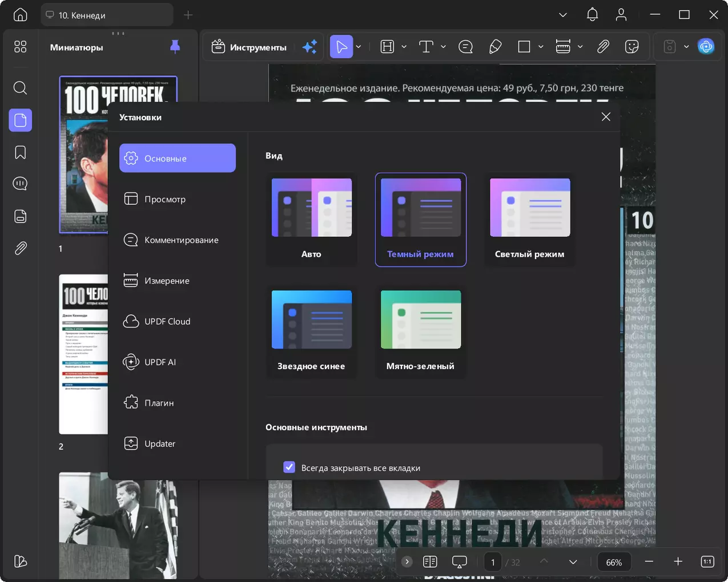
Task: Uncheck Всегда закрывать все вкладки checkbox
Action: (x=289, y=467)
